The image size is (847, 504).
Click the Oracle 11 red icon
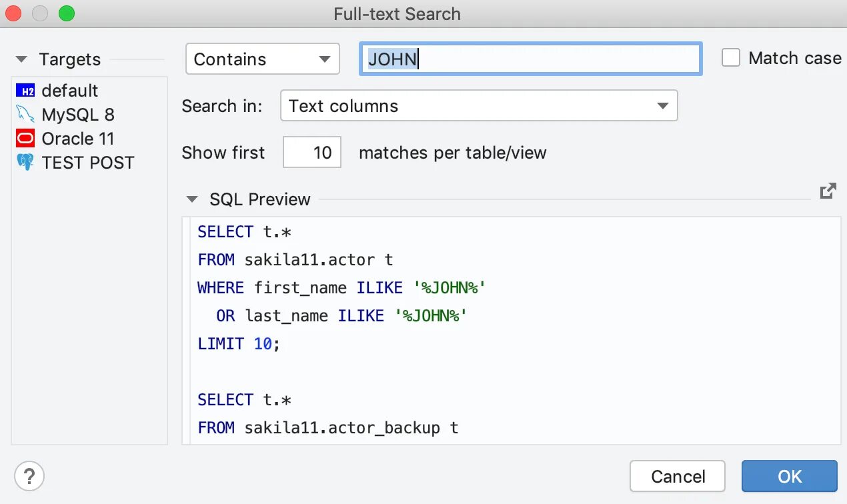pyautogui.click(x=25, y=139)
